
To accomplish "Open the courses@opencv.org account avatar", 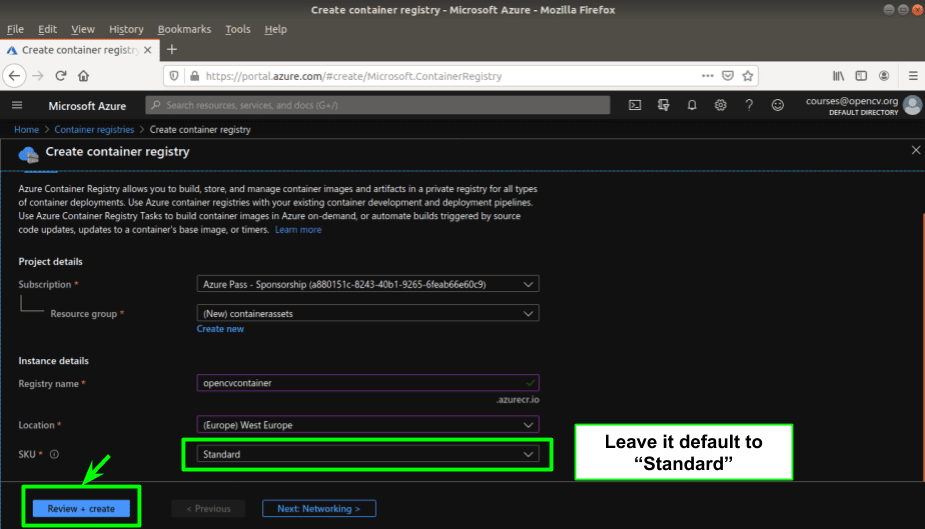I will click(913, 105).
